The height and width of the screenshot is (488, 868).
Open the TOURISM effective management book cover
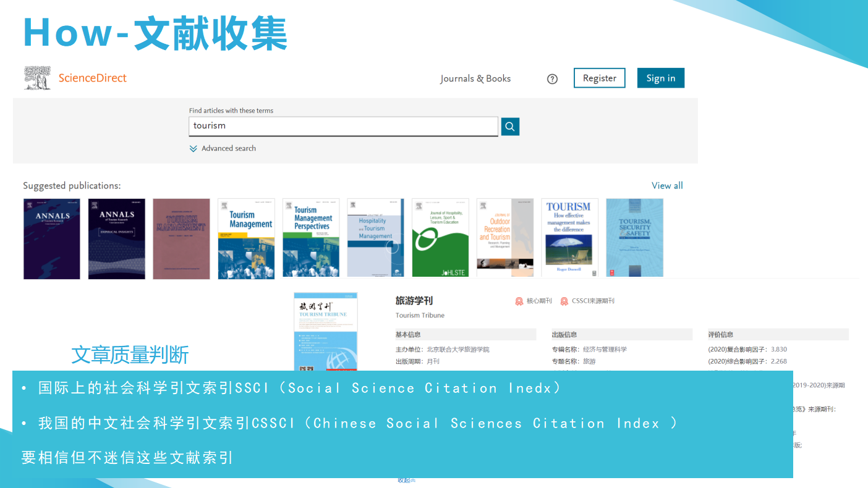[x=570, y=238]
